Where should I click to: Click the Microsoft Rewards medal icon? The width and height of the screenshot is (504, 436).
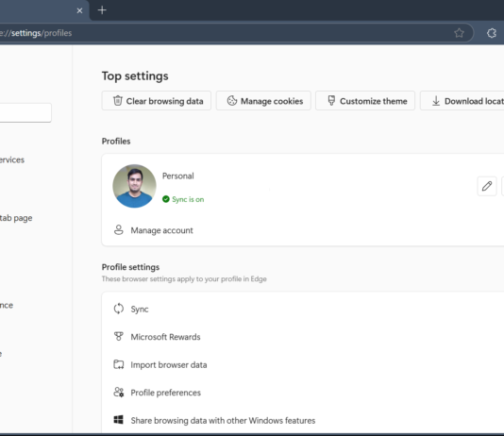[119, 336]
